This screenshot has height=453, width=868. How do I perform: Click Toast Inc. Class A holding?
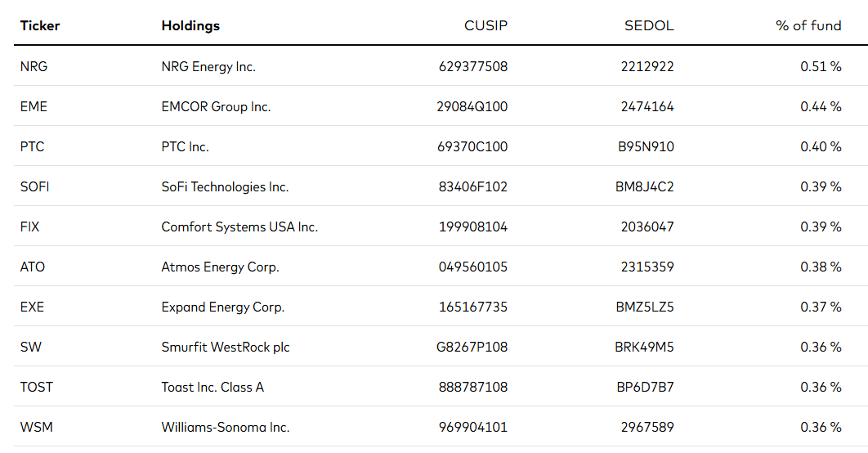213,387
